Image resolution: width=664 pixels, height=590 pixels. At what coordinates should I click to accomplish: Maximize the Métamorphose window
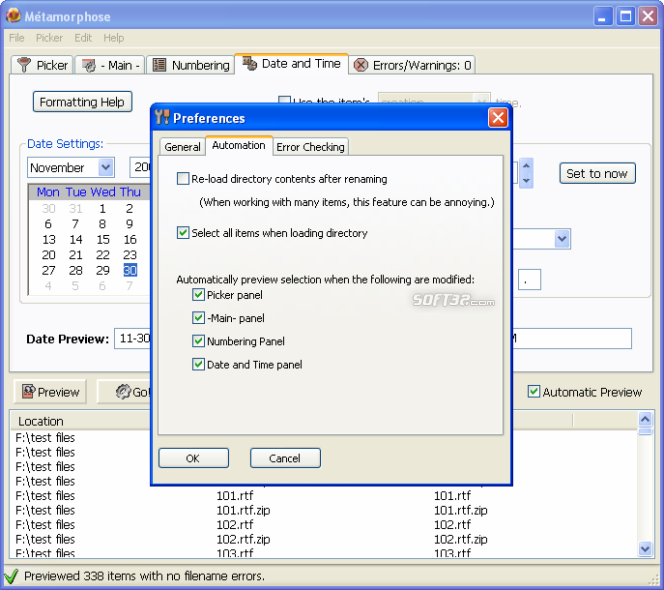[625, 17]
